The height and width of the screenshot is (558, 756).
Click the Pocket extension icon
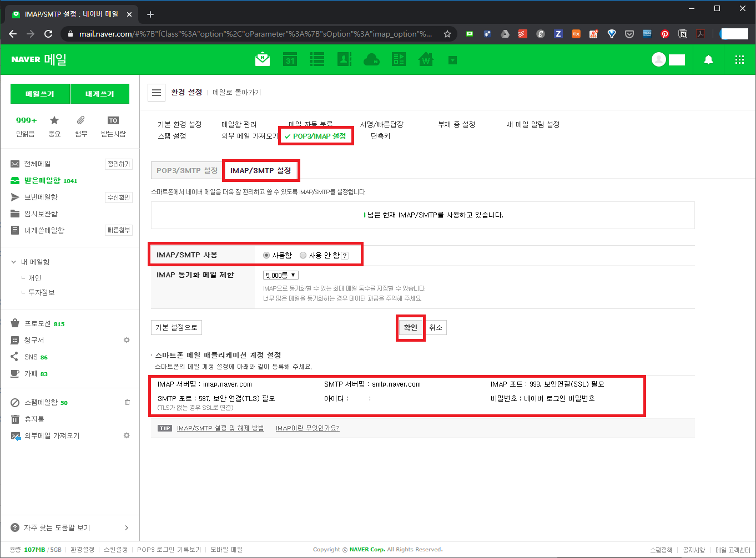[x=629, y=34]
